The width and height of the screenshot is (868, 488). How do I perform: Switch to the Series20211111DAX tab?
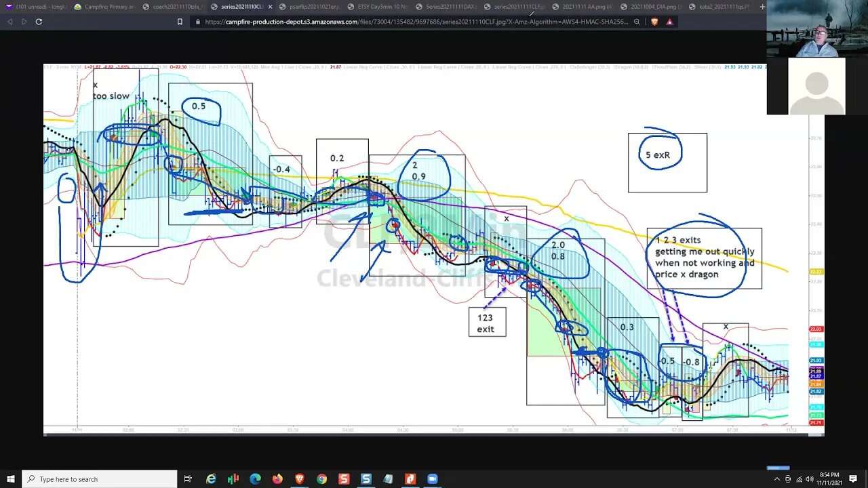[x=446, y=7]
